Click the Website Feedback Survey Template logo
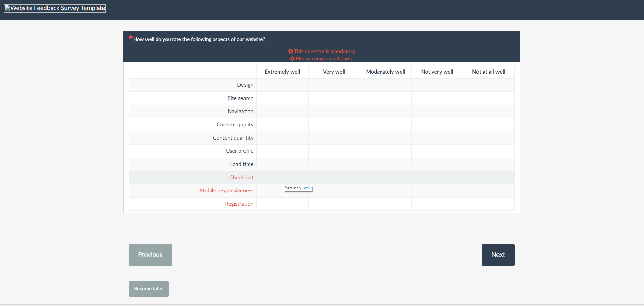Image resolution: width=644 pixels, height=306 pixels. coord(55,8)
